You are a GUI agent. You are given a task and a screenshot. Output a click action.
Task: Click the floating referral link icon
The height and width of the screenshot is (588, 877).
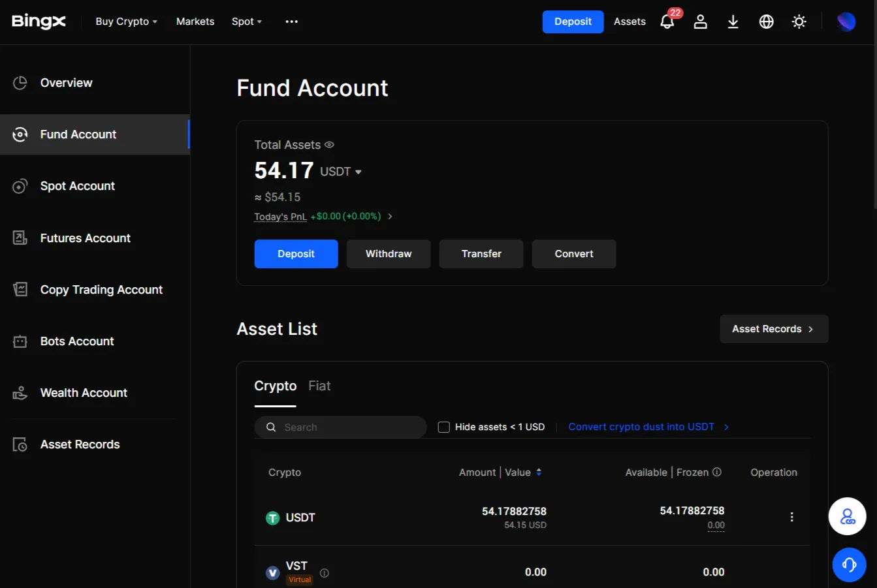pyautogui.click(x=847, y=516)
